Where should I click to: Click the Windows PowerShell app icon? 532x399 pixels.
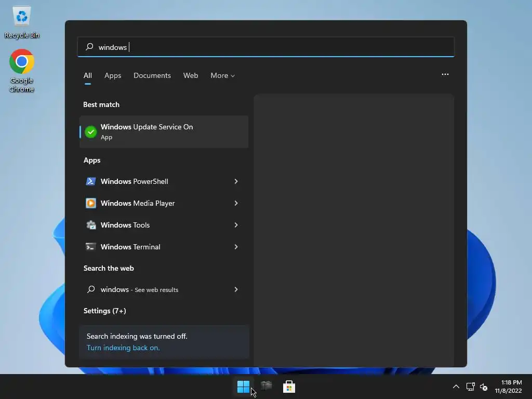(90, 181)
